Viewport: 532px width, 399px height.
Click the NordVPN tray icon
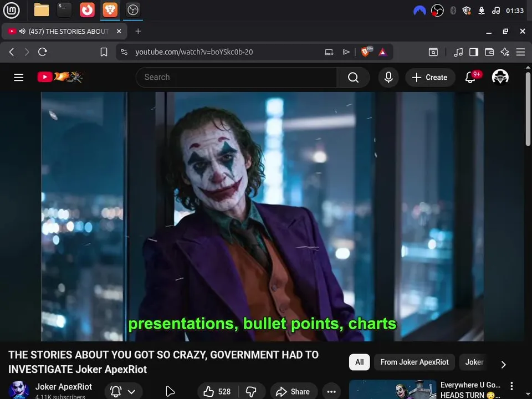[420, 11]
